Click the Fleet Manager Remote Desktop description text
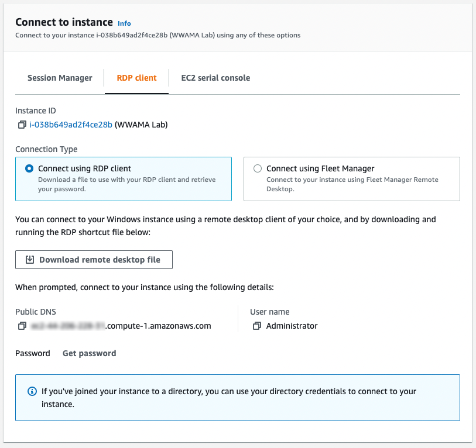Screen dimensions: 476x448 click(x=352, y=184)
